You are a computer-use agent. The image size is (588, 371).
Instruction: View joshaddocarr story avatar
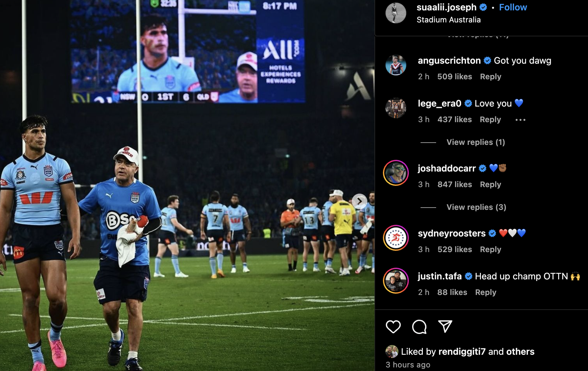pos(396,173)
